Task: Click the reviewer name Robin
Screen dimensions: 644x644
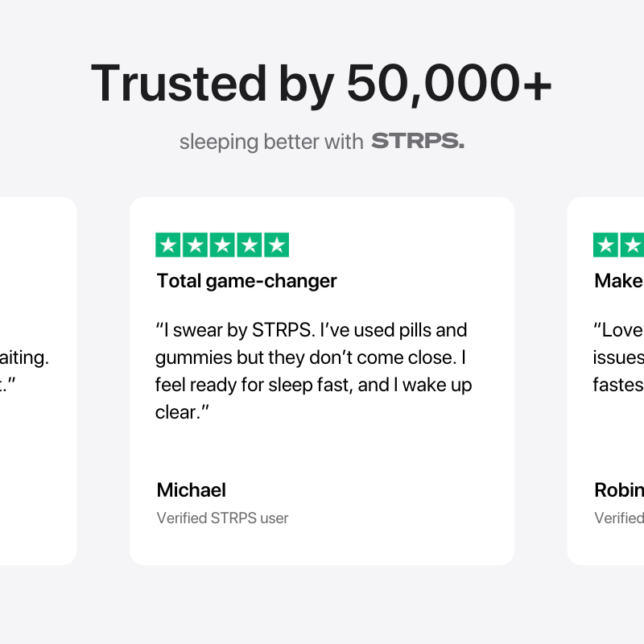Action: (x=618, y=489)
